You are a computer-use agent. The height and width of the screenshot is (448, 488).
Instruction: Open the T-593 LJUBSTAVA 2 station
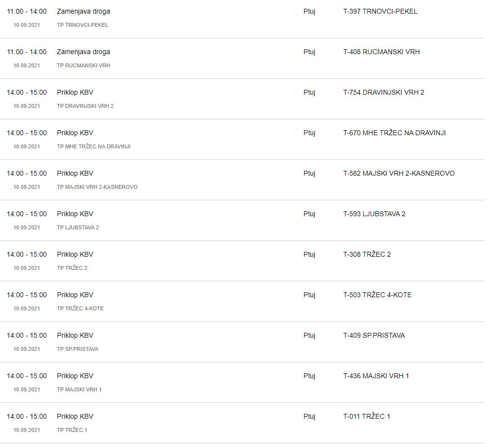374,214
